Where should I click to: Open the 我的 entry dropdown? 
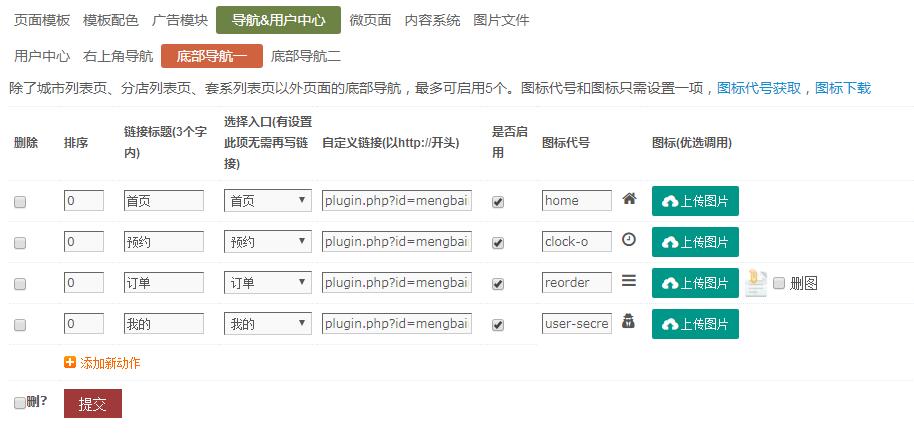267,324
